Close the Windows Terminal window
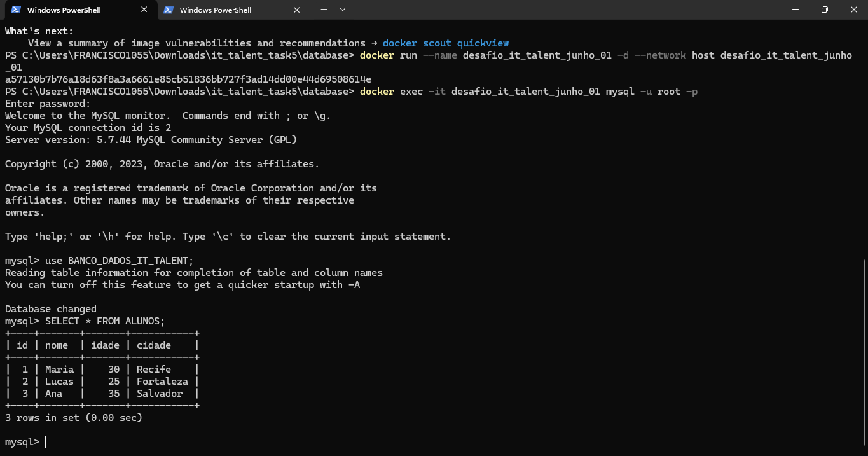Viewport: 868px width, 456px height. (853, 10)
